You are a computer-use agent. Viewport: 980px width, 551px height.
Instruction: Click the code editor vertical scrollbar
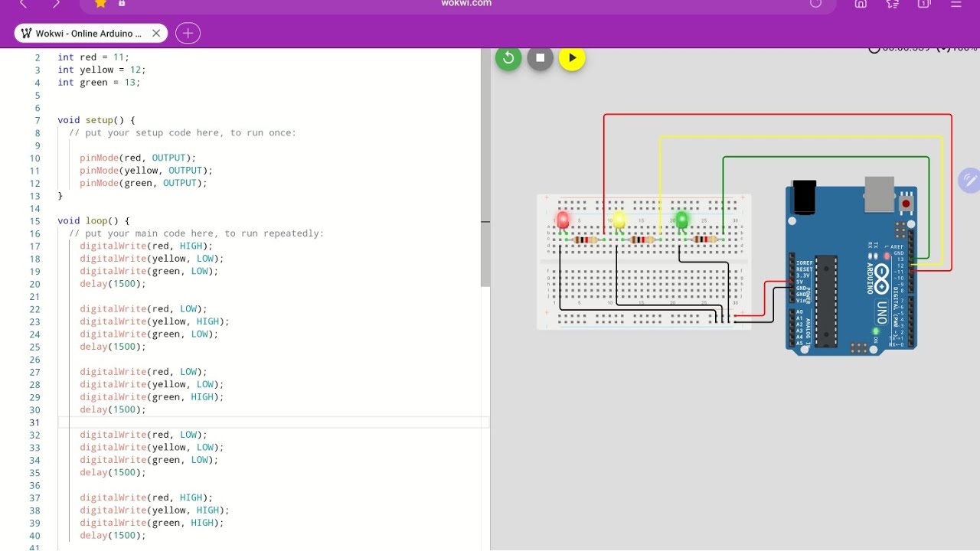tap(485, 168)
